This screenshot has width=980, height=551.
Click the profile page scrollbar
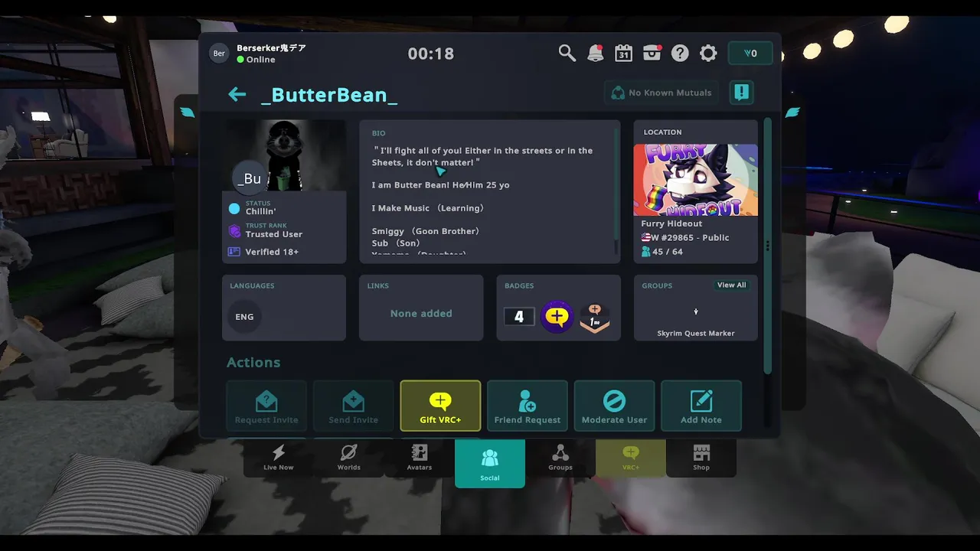767,245
